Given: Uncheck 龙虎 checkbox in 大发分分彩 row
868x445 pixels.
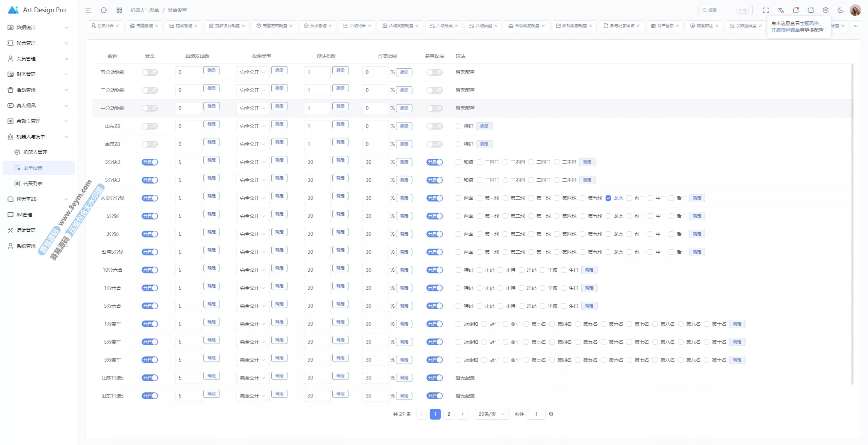Looking at the screenshot, I should point(608,198).
